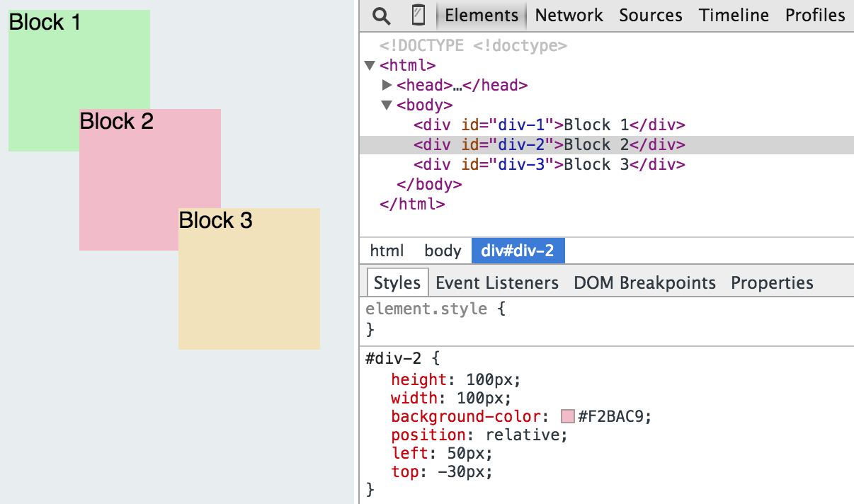The width and height of the screenshot is (854, 504).
Task: Open the DOM Breakpoints pane tab
Action: pyautogui.click(x=644, y=282)
